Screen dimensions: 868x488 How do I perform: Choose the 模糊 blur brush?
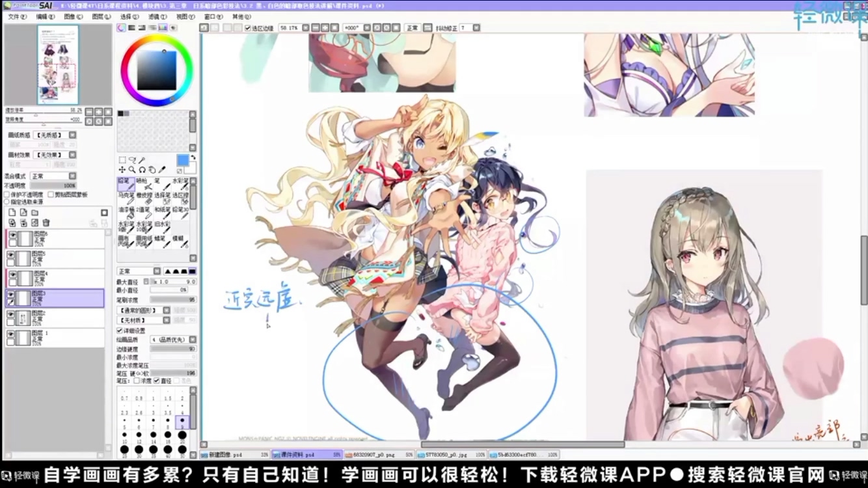coord(180,242)
